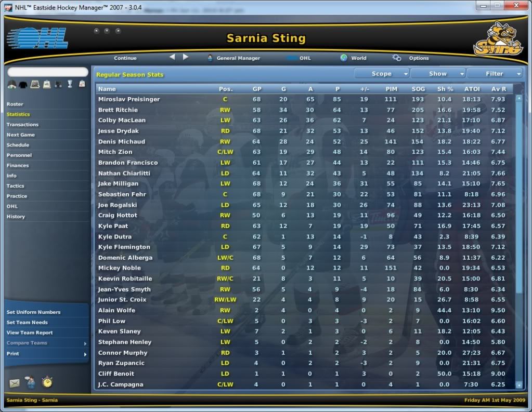Click the Options gears icon
The height and width of the screenshot is (412, 532).
pos(397,58)
